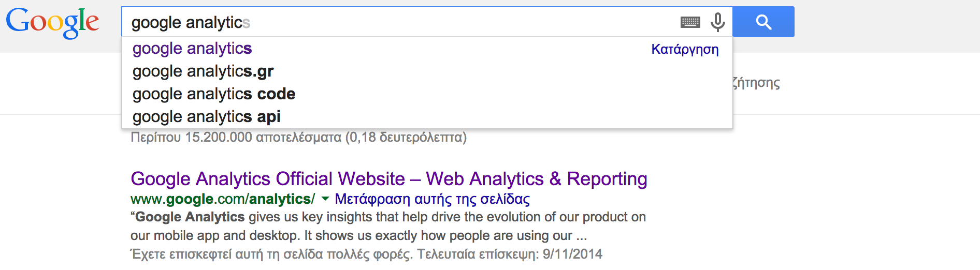Click the grayed autocomplete letter 's' in the search box
980x270 pixels.
247,23
